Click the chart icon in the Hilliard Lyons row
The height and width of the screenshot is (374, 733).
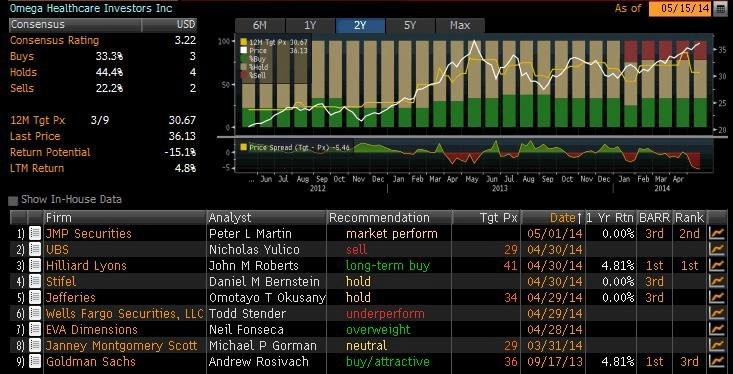717,266
